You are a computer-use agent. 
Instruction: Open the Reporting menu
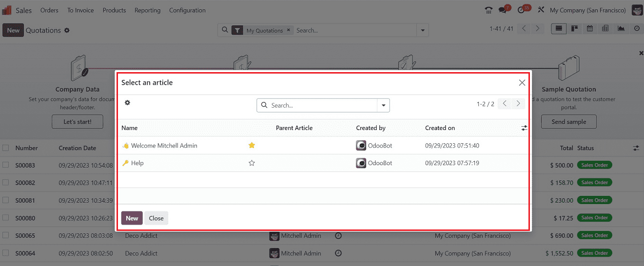coord(147,10)
